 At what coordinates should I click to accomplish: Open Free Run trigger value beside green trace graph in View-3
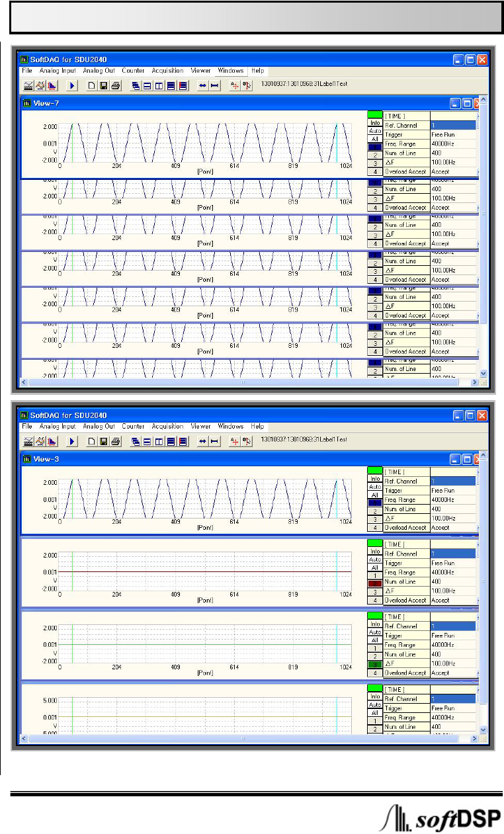point(453,636)
